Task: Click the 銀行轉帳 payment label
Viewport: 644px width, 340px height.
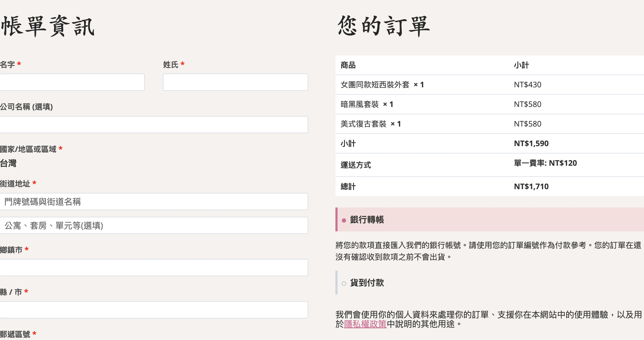Action: click(367, 220)
